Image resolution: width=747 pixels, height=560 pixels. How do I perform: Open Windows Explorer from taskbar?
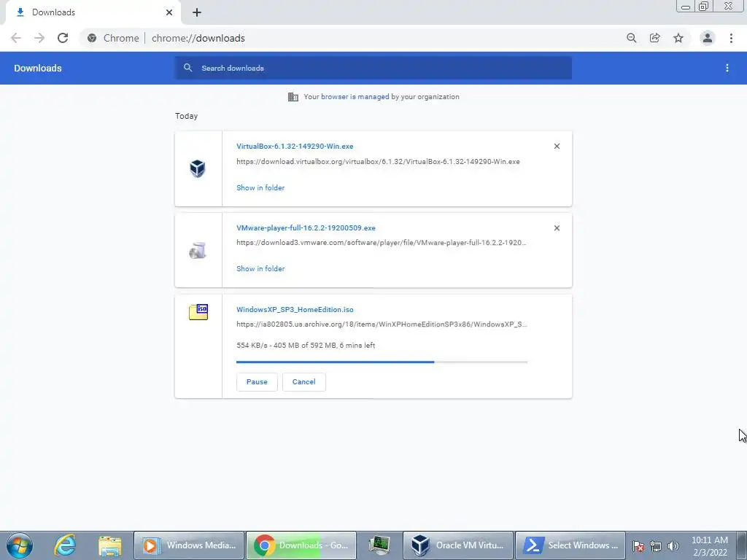click(110, 545)
